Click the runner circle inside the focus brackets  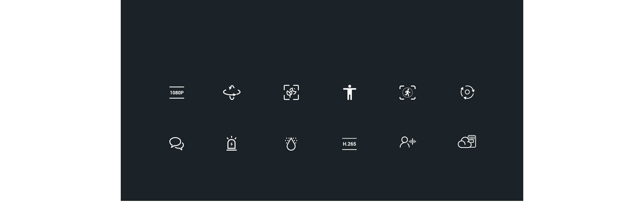click(x=408, y=93)
